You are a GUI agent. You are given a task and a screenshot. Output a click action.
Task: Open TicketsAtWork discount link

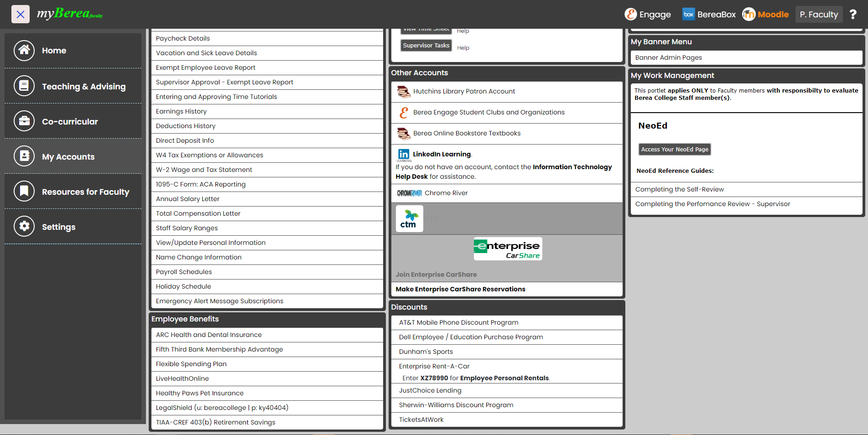coord(421,420)
